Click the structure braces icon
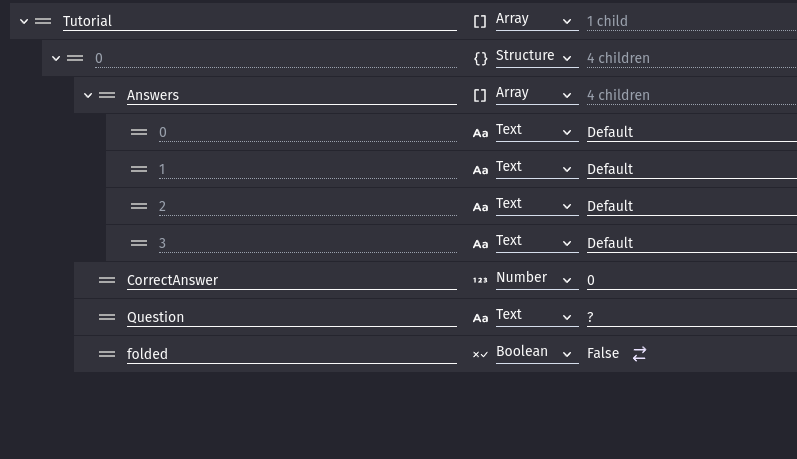Image resolution: width=797 pixels, height=459 pixels. coord(480,58)
